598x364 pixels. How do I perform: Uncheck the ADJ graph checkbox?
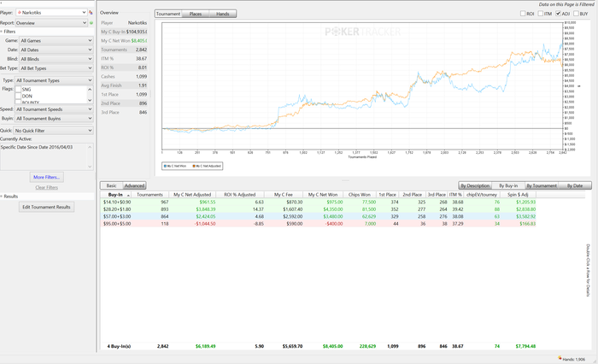pyautogui.click(x=558, y=14)
